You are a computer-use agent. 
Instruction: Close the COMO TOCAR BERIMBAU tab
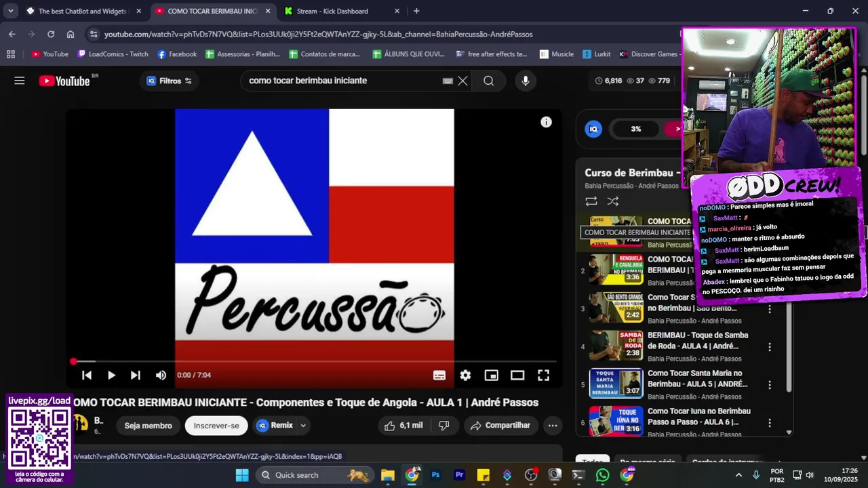(x=268, y=11)
